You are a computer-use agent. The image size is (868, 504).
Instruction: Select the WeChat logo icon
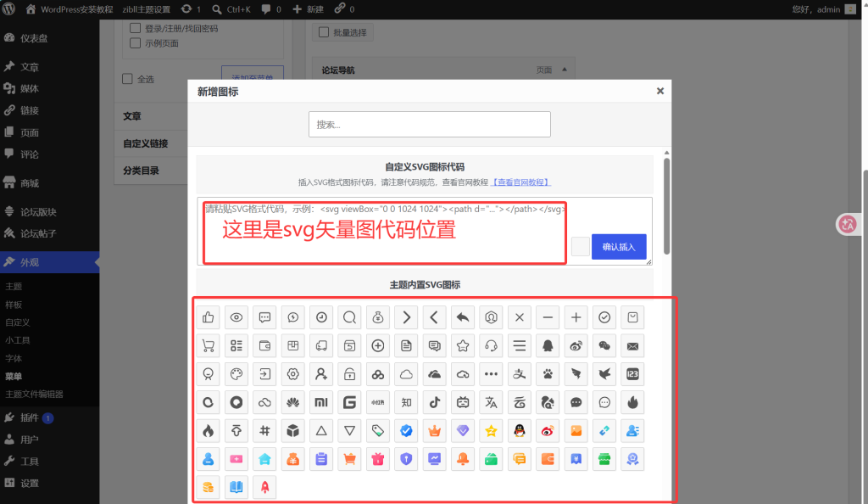coord(604,345)
